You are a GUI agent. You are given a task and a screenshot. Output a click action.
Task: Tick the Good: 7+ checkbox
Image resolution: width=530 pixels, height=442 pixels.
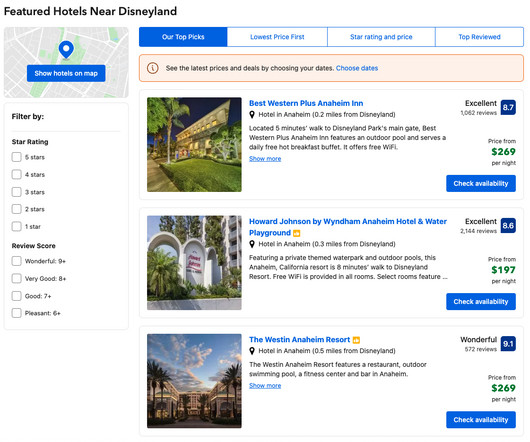[x=17, y=296]
